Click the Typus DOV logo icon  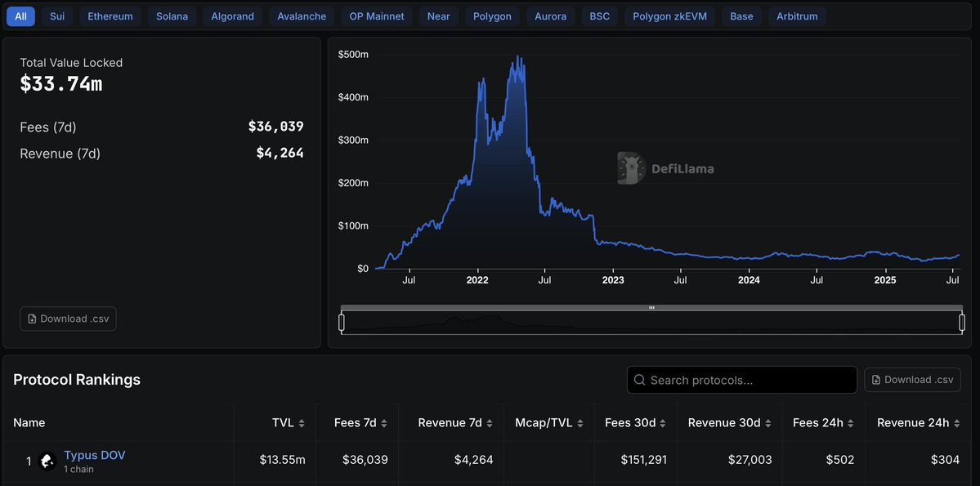[47, 461]
